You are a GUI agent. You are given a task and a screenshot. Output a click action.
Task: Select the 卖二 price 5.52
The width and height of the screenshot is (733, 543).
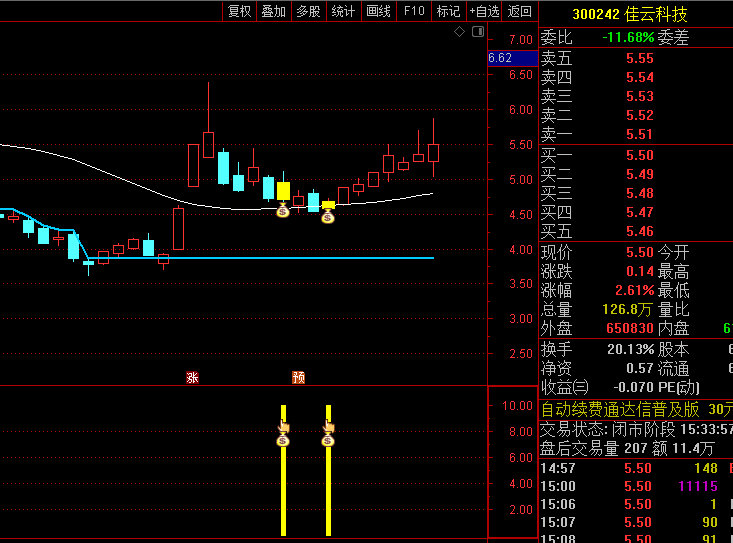(640, 115)
